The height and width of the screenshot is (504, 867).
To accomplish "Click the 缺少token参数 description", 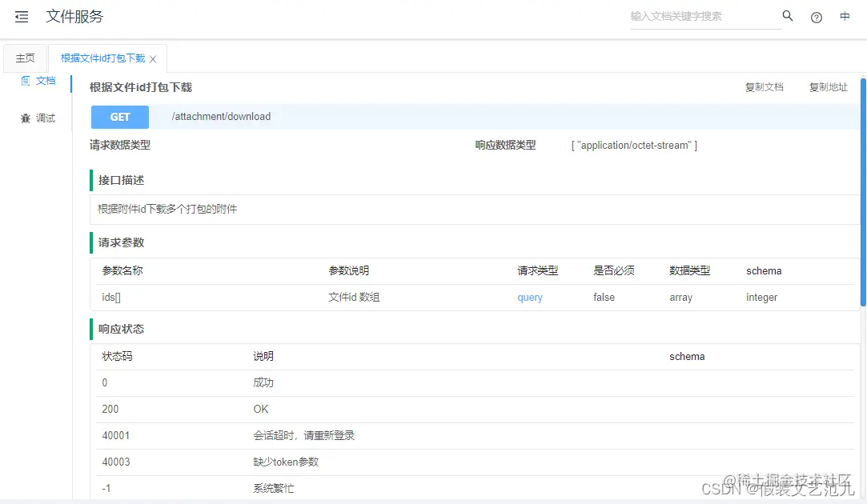I will [286, 462].
